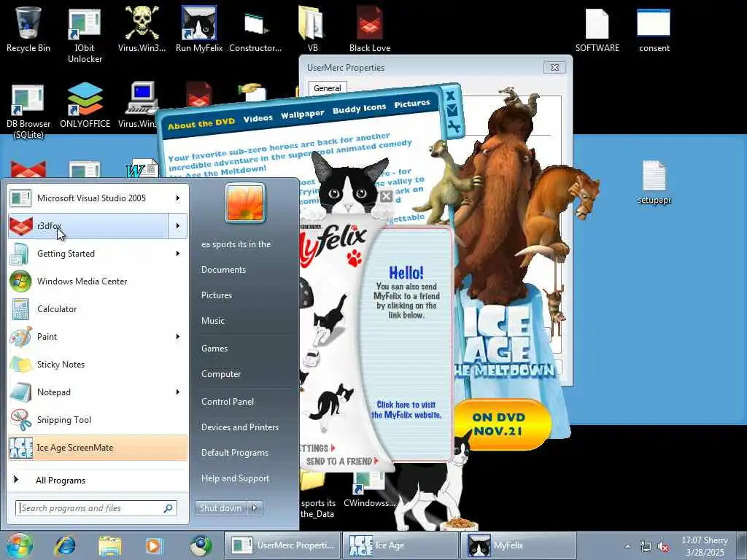Select the setupapi text file icon
The height and width of the screenshot is (560, 747).
point(654,182)
